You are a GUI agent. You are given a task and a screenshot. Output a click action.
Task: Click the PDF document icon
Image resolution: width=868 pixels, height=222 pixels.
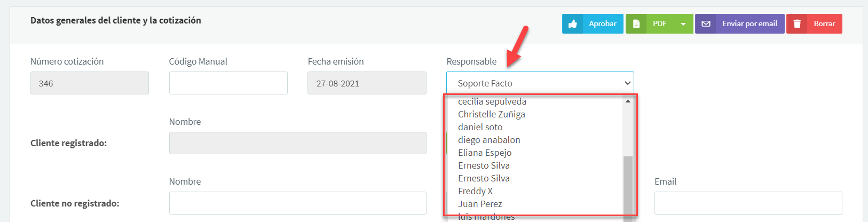coord(636,23)
